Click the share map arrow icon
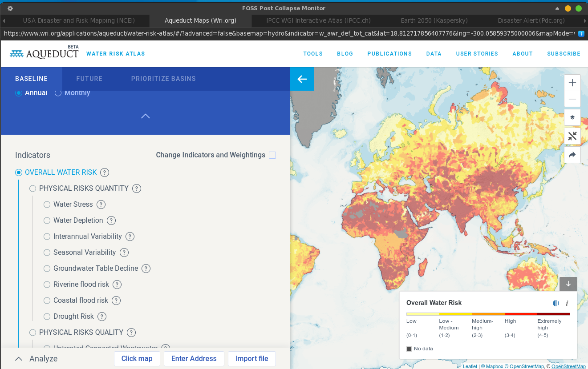 click(x=572, y=155)
